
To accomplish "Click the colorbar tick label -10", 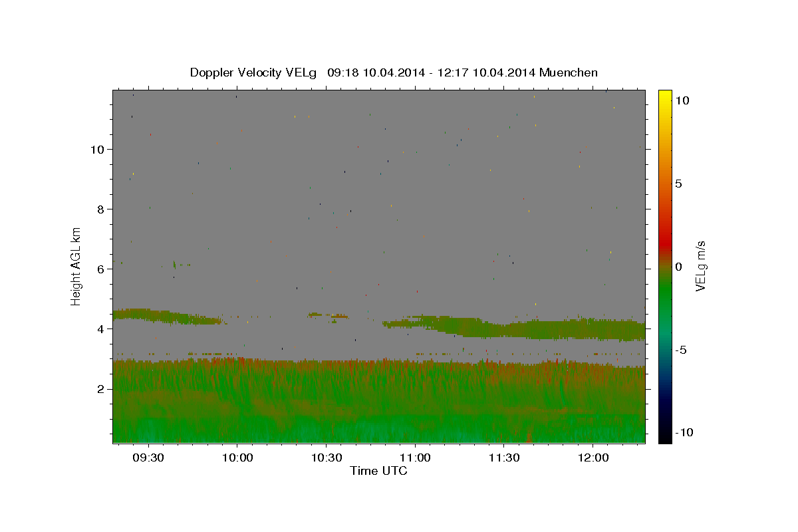I will tap(684, 433).
